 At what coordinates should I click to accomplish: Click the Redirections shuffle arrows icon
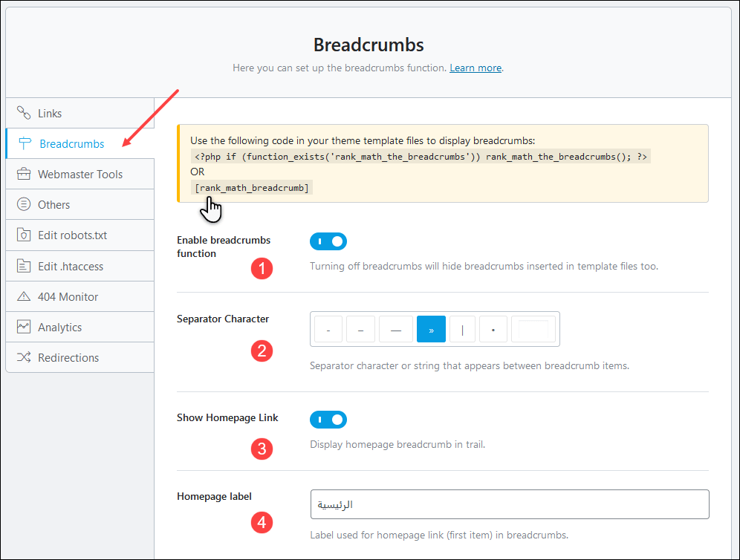click(x=24, y=357)
